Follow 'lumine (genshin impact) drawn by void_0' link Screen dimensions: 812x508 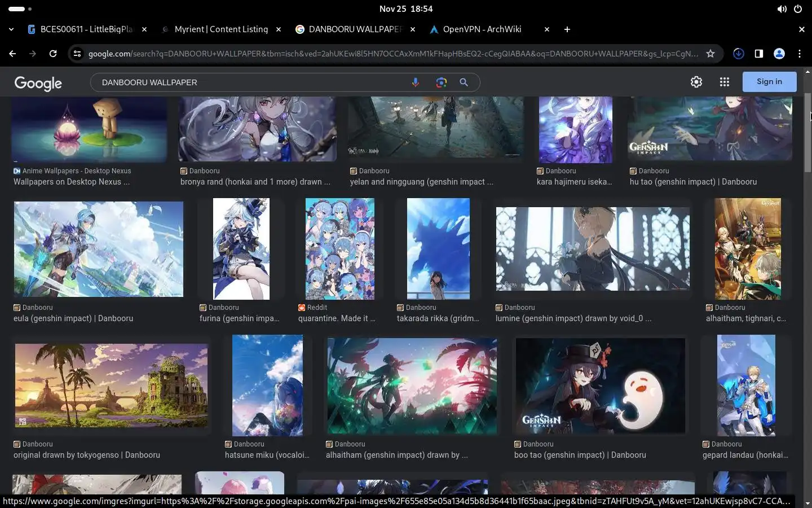(x=573, y=318)
